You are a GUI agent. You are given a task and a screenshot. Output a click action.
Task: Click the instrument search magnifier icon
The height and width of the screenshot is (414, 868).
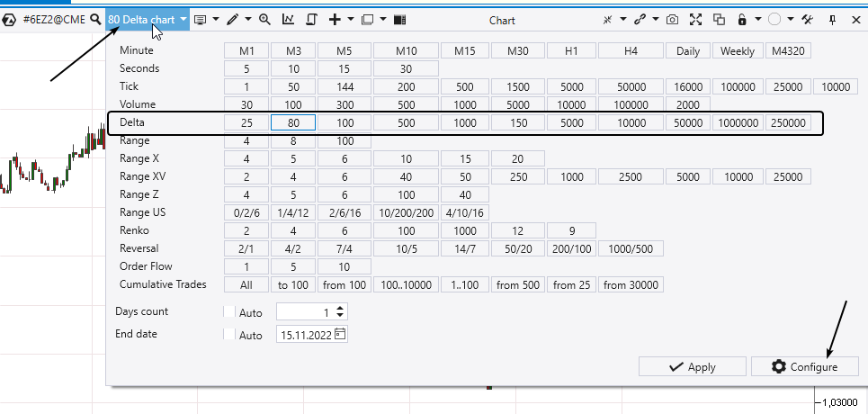point(95,19)
